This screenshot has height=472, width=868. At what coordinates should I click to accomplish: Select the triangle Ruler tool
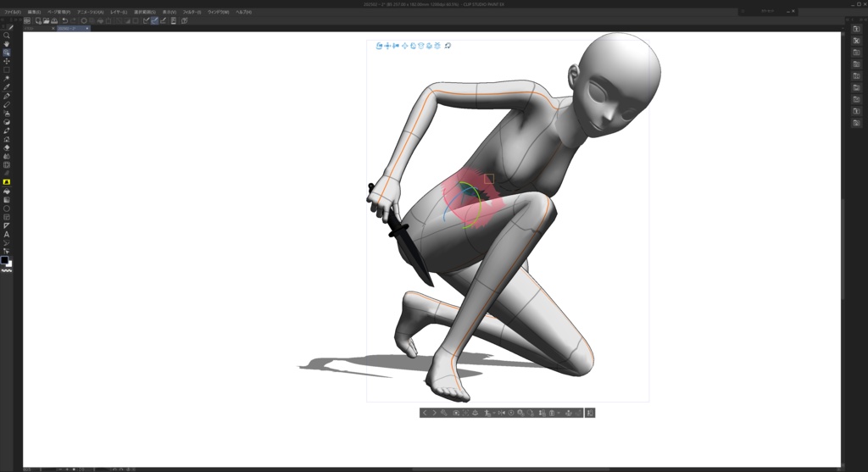pos(7,225)
